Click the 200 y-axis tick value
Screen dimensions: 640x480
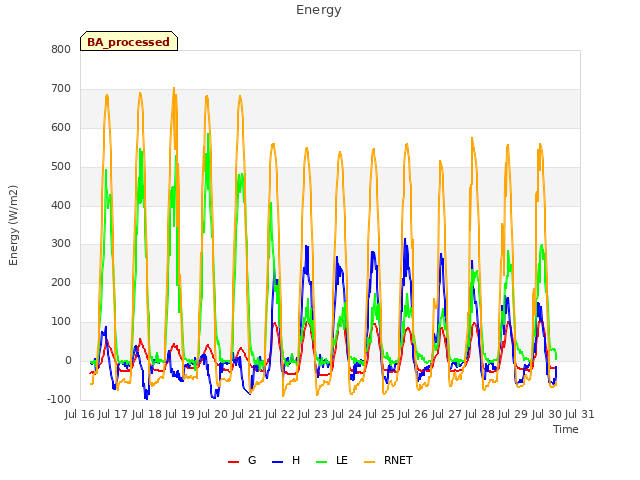click(x=61, y=283)
